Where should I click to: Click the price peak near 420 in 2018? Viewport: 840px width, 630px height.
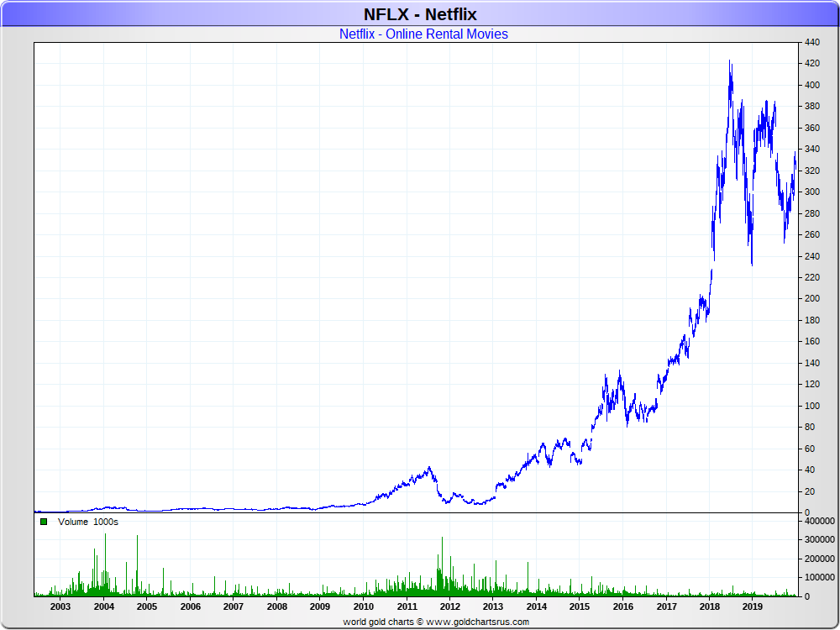point(730,63)
